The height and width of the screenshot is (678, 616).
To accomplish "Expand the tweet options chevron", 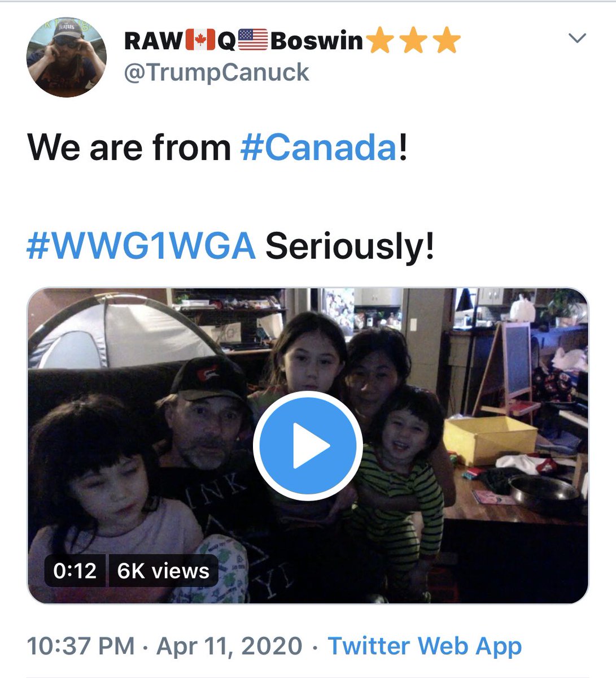I will tap(577, 38).
